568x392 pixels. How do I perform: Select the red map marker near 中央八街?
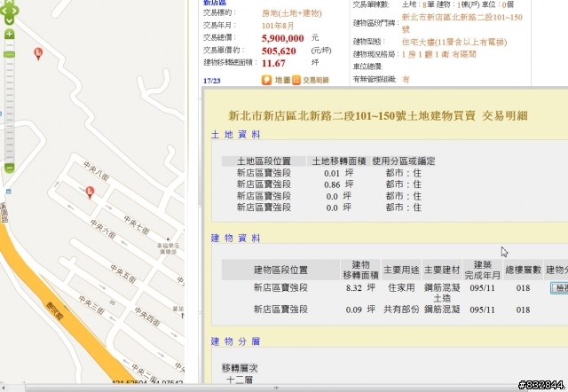(90, 192)
